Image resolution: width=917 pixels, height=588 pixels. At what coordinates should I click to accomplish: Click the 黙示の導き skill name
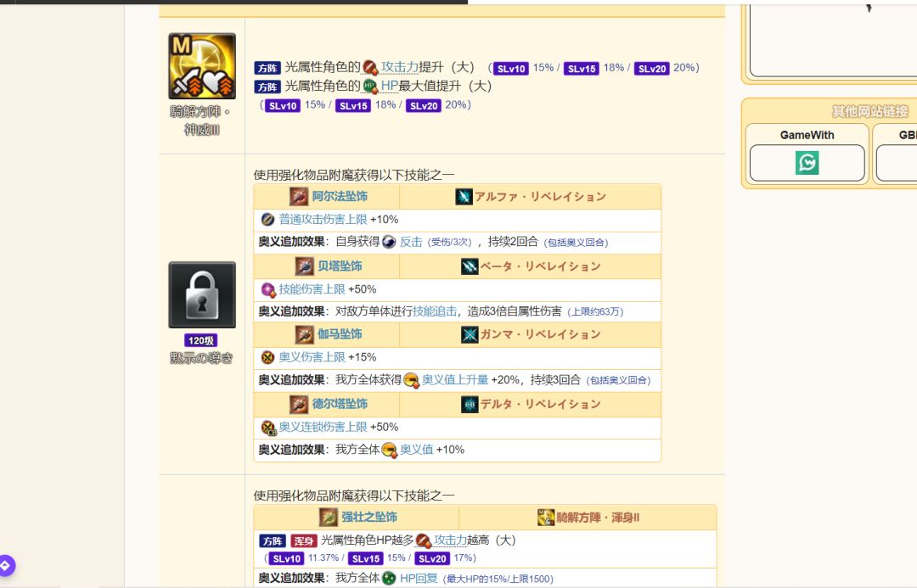[202, 358]
